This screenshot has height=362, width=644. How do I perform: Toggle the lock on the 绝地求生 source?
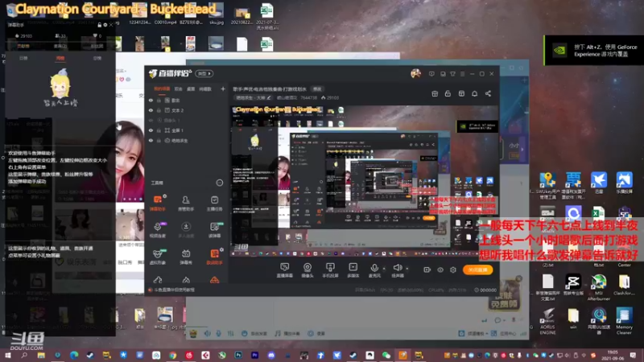pyautogui.click(x=159, y=140)
